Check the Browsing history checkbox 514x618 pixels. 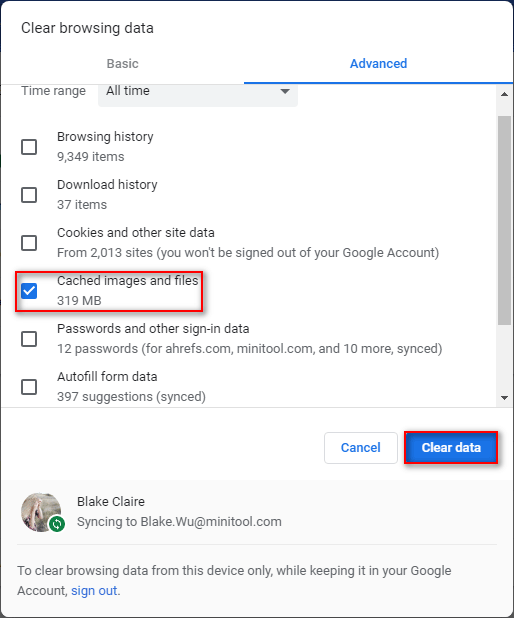click(29, 147)
